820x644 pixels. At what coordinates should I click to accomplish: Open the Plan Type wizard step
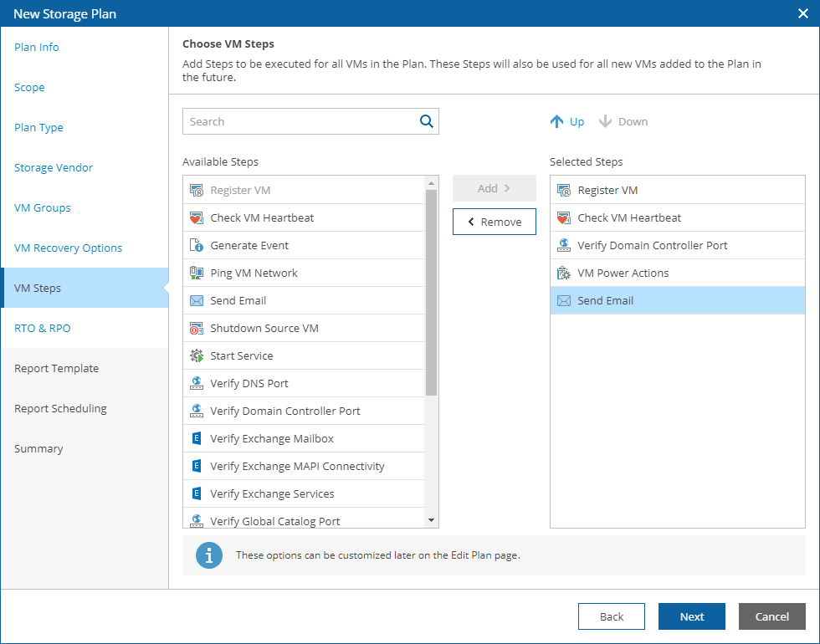point(38,128)
